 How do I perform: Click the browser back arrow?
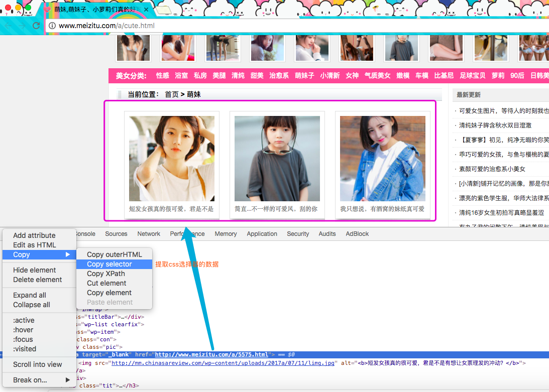click(x=8, y=26)
